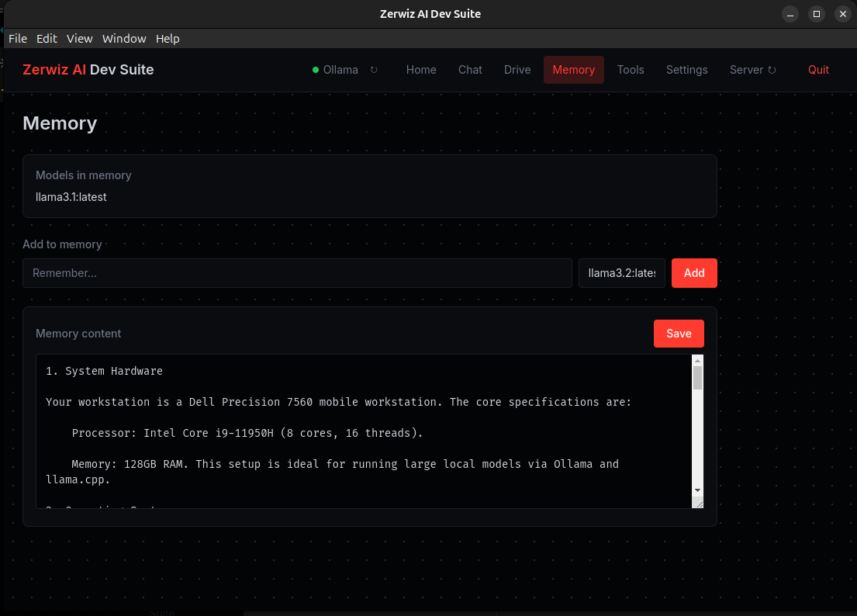
Task: Click the scrollbar down arrow in memory content
Action: (x=697, y=490)
